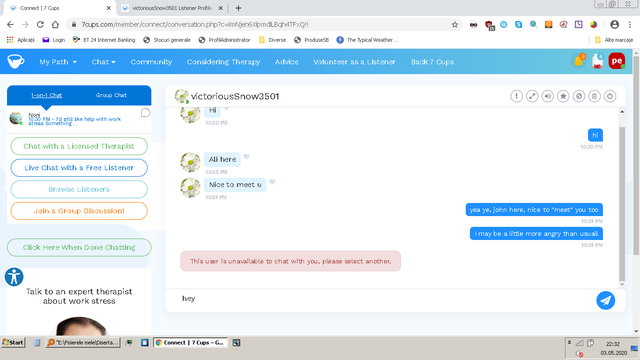
Task: Open the accessibility widget icon
Action: 14,277
